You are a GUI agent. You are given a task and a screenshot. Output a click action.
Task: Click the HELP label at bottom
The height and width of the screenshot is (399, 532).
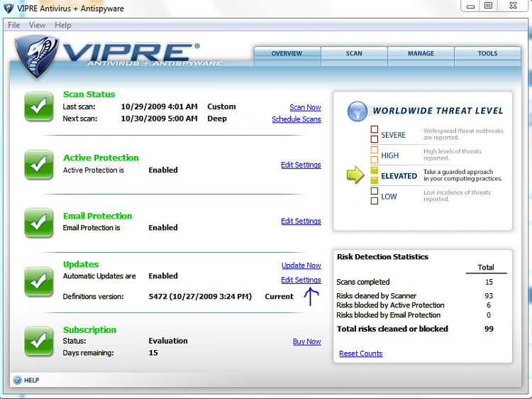[x=31, y=381]
